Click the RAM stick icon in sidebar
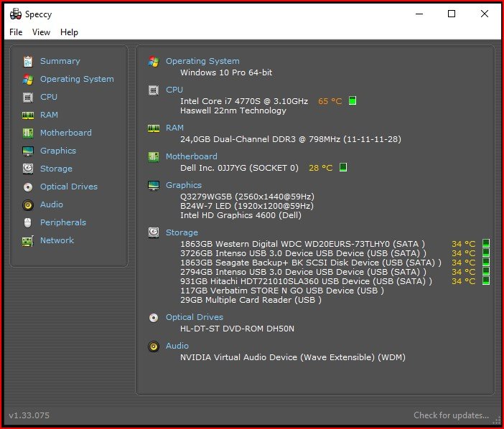The height and width of the screenshot is (429, 504). [x=28, y=115]
